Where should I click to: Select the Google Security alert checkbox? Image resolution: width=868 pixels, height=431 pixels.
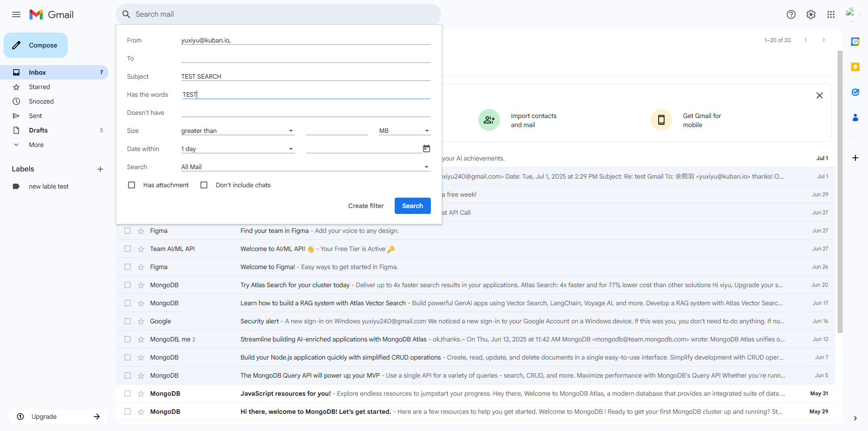[127, 321]
